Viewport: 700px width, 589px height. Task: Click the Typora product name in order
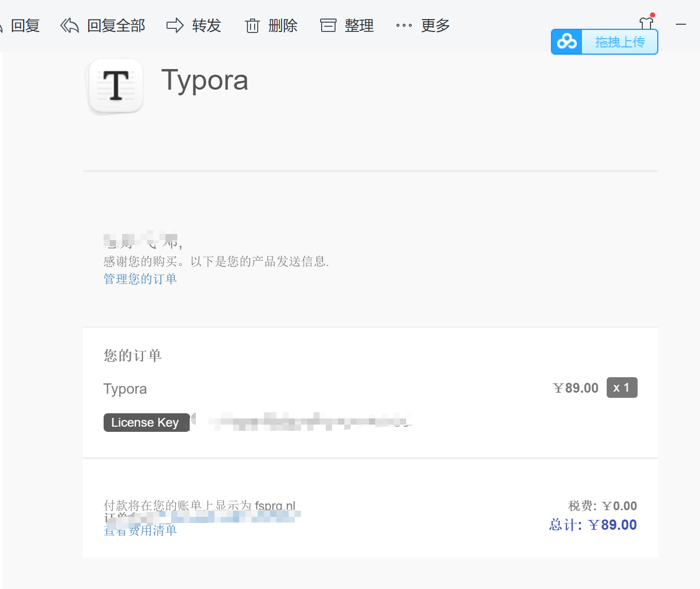(125, 389)
